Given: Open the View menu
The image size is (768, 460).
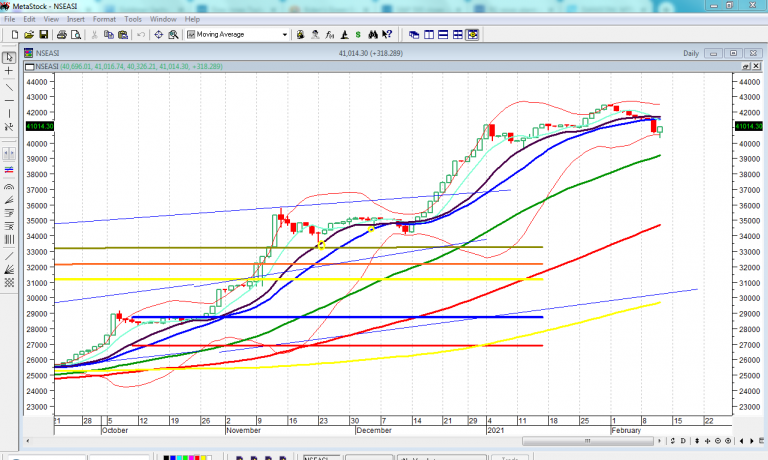Looking at the screenshot, I should coord(51,19).
